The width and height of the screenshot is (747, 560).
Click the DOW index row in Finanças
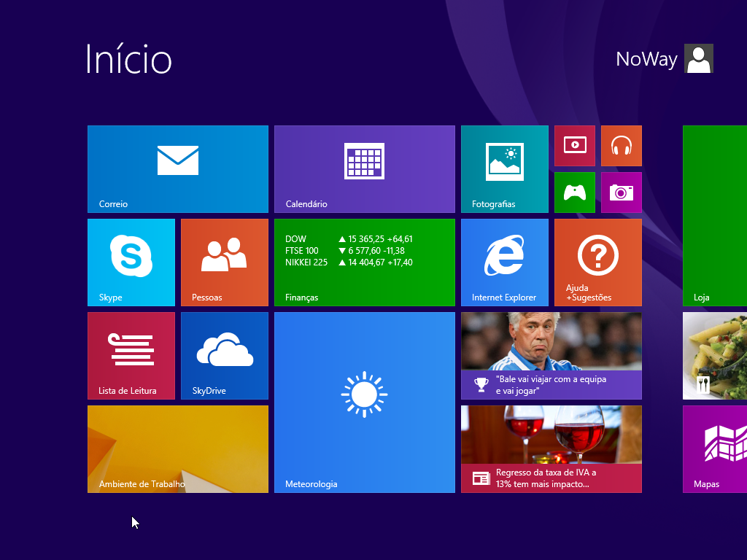click(349, 239)
